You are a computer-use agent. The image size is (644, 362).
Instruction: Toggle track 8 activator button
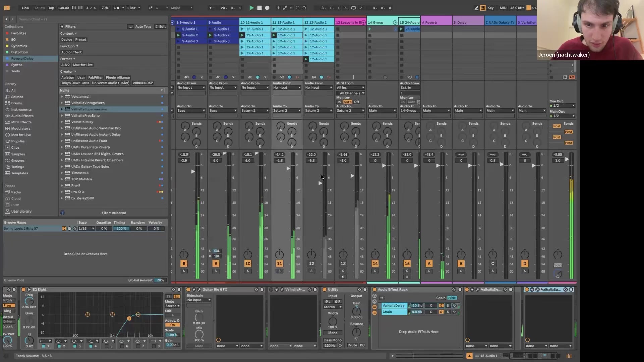point(184,264)
